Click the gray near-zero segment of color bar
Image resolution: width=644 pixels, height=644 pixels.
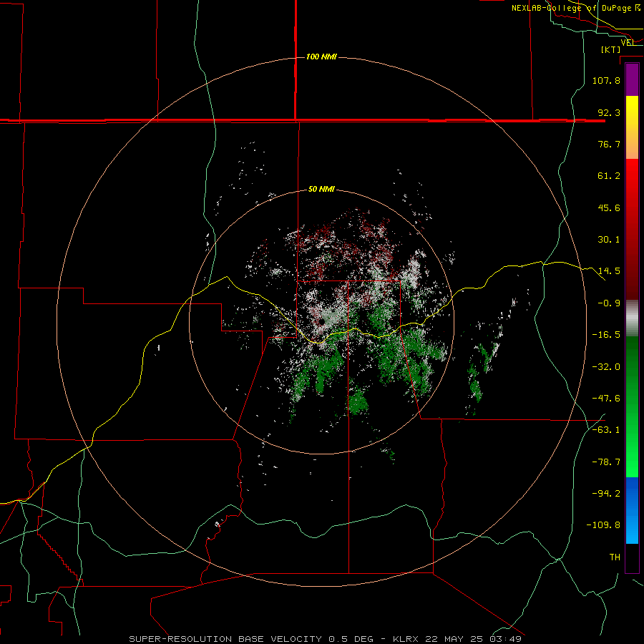click(x=632, y=318)
